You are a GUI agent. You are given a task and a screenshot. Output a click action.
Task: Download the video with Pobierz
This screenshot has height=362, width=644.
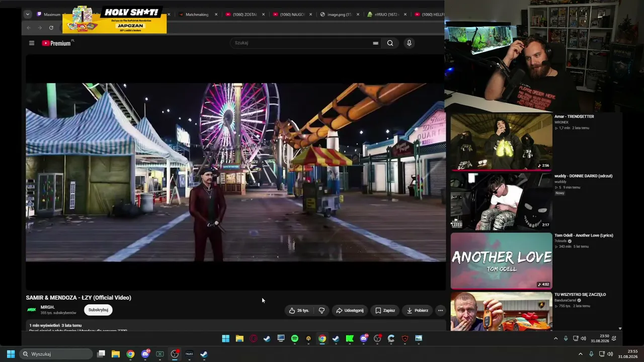click(x=418, y=311)
